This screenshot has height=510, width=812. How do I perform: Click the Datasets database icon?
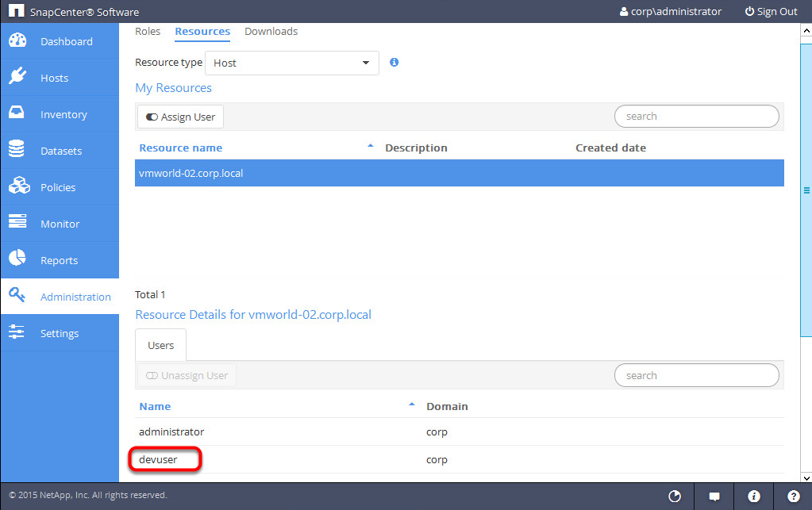(17, 149)
